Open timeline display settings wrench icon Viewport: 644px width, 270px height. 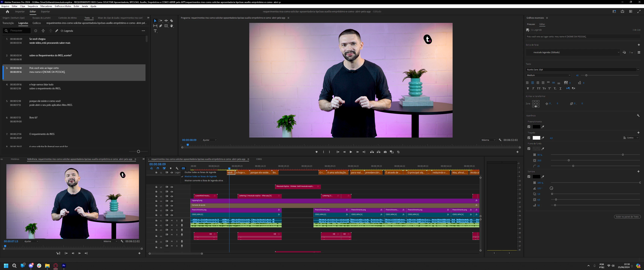click(x=177, y=168)
